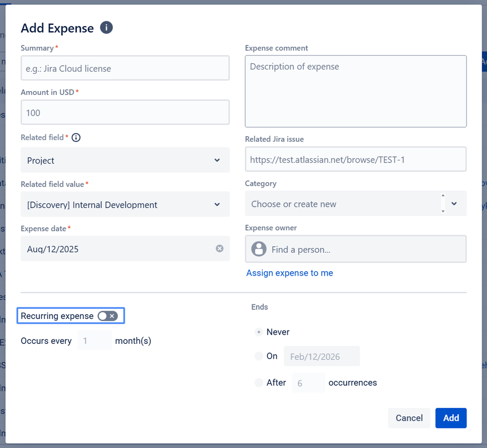Viewport: 487px width, 448px height.
Task: Click the Add button
Action: pyautogui.click(x=451, y=418)
